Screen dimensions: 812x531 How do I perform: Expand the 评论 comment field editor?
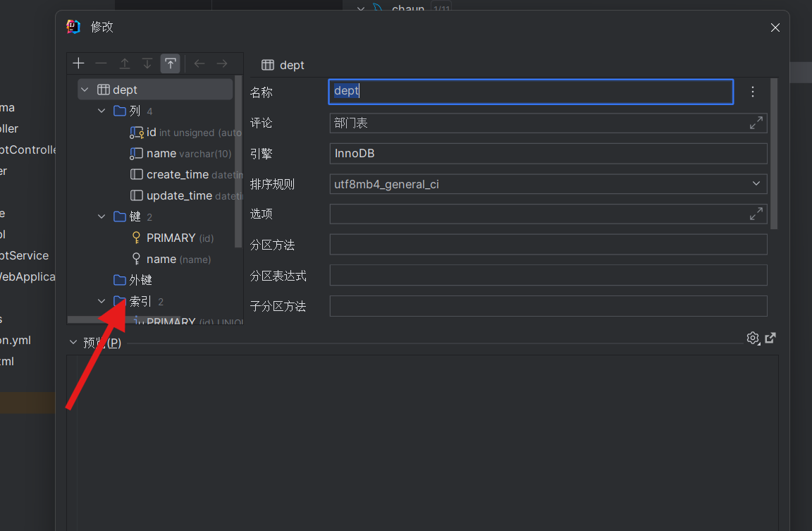(x=756, y=123)
